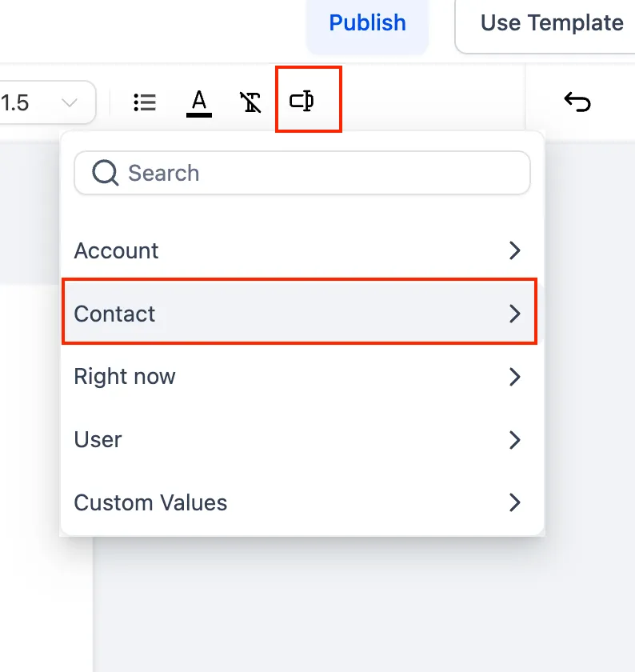Expand the Right now submenu arrow
Screen dimensions: 635x672
click(514, 377)
